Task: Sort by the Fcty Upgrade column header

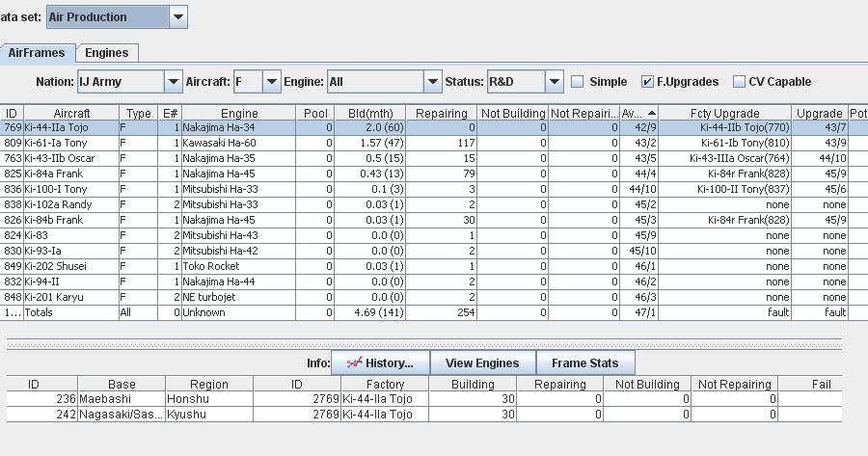Action: click(x=724, y=113)
